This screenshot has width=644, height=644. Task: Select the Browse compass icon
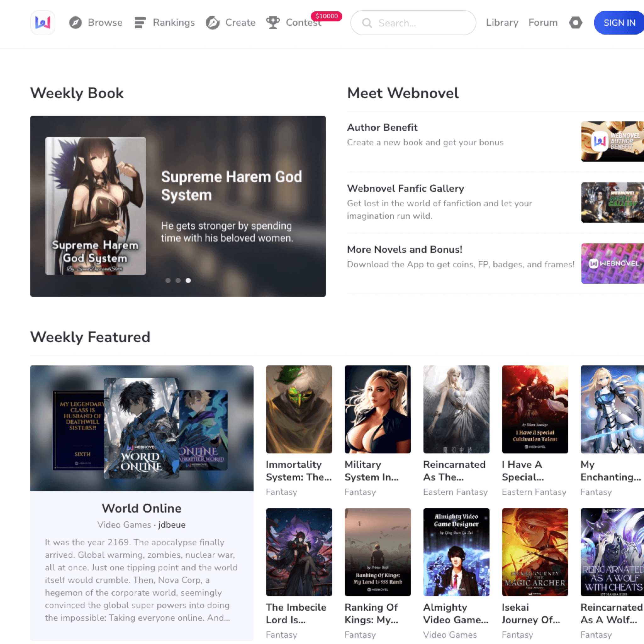click(76, 22)
